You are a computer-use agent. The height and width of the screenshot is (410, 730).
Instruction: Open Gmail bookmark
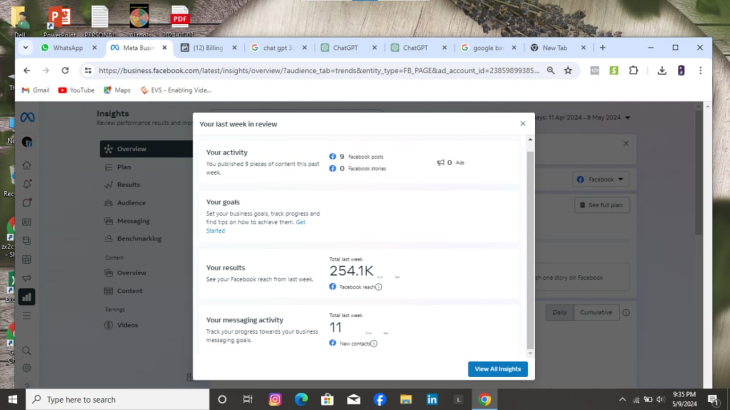pos(35,90)
